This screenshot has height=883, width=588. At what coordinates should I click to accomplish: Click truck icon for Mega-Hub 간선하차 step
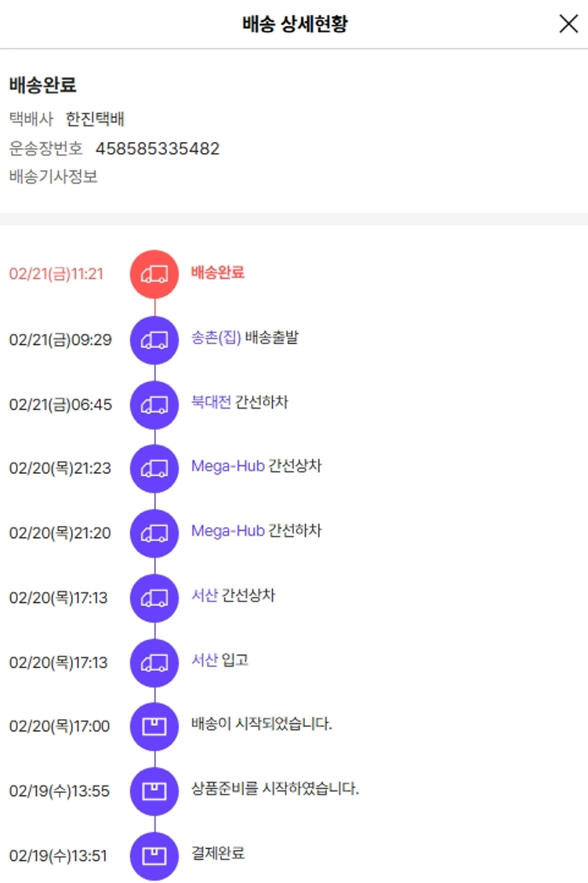tap(154, 532)
